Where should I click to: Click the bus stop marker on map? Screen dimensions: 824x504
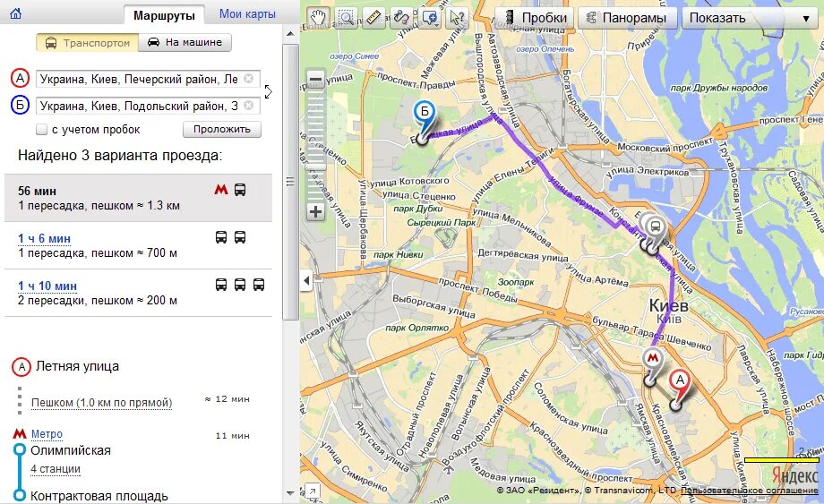655,230
